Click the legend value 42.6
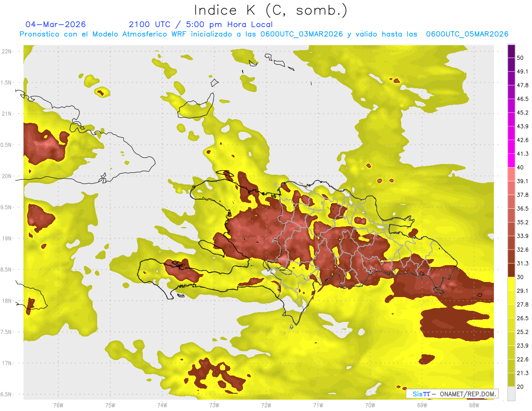 523,140
